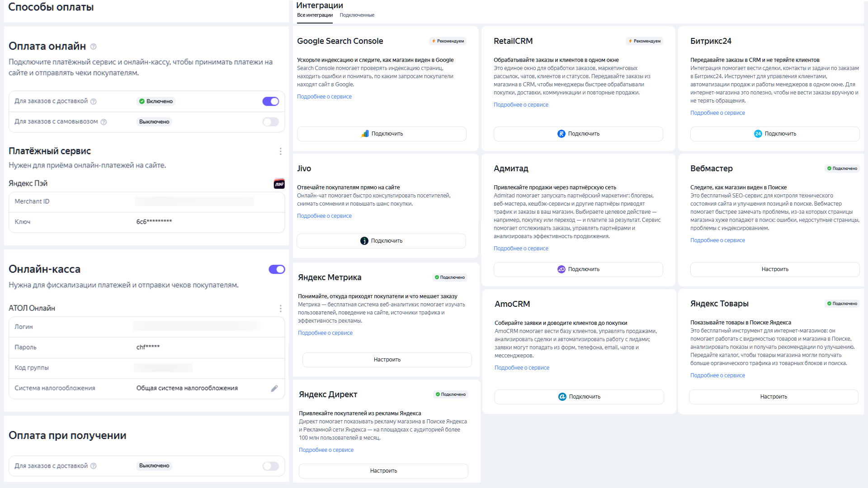Open Подробнее о сервисе link for Вебмастер

click(x=717, y=240)
